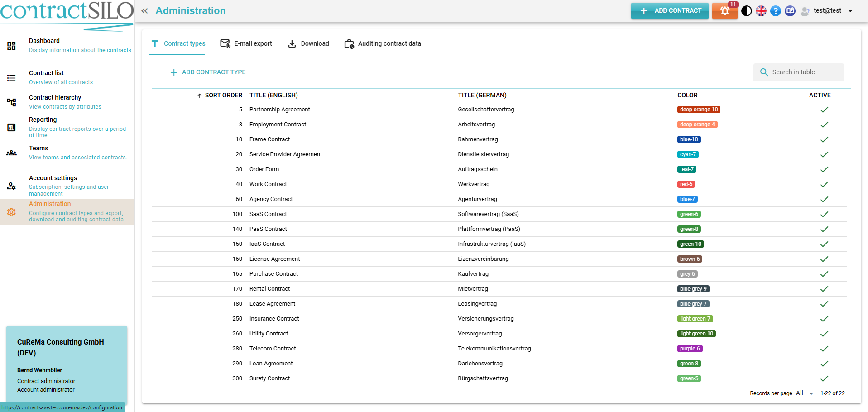Switch to the E-mail export tab
The image size is (868, 412).
click(x=246, y=43)
